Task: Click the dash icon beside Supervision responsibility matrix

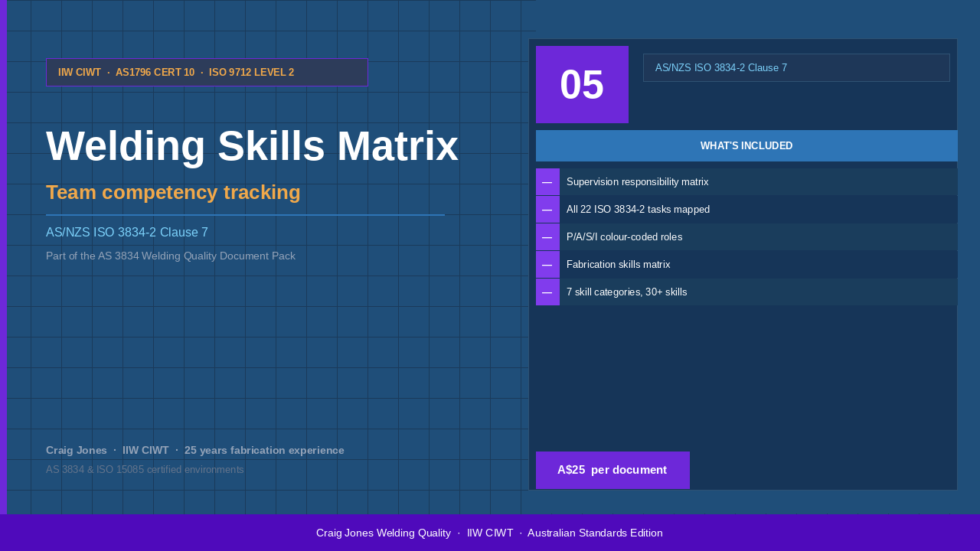Action: point(547,182)
